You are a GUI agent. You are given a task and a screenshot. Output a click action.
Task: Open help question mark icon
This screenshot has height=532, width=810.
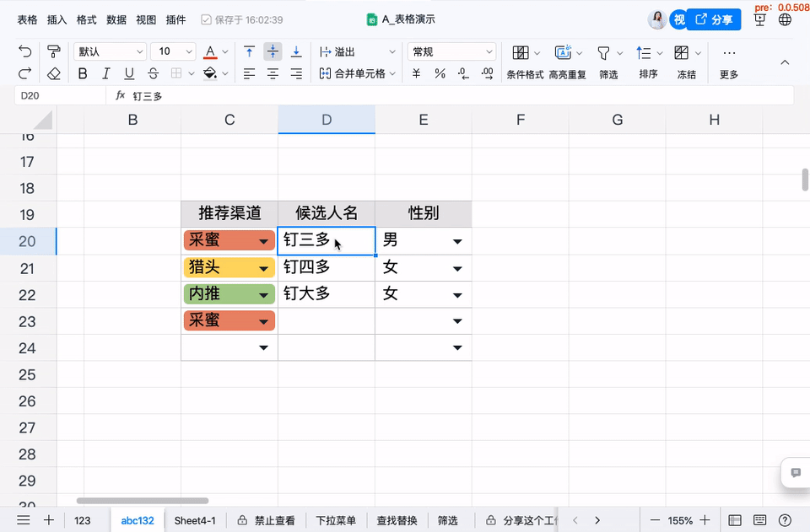(785, 520)
